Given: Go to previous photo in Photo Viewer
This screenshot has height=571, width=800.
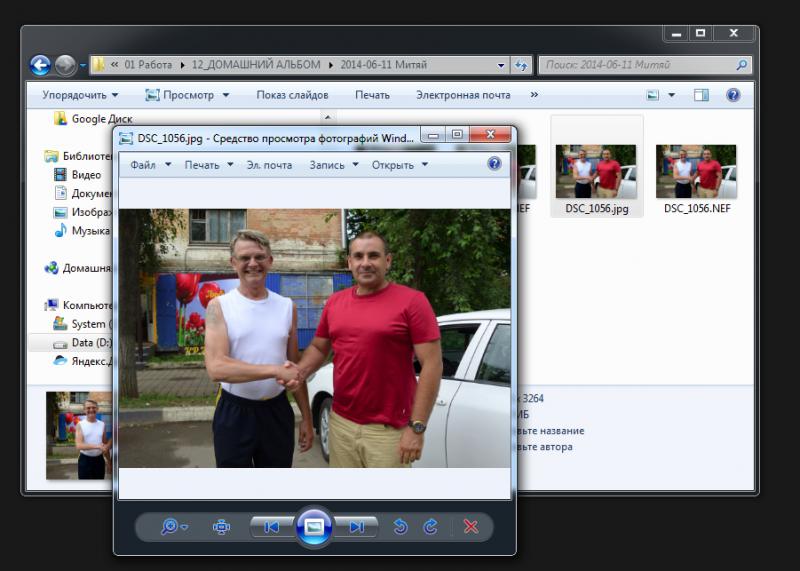Looking at the screenshot, I should point(271,527).
